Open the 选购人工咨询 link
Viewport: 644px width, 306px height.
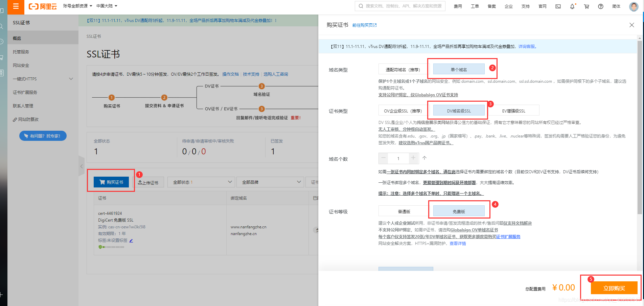(x=276, y=74)
